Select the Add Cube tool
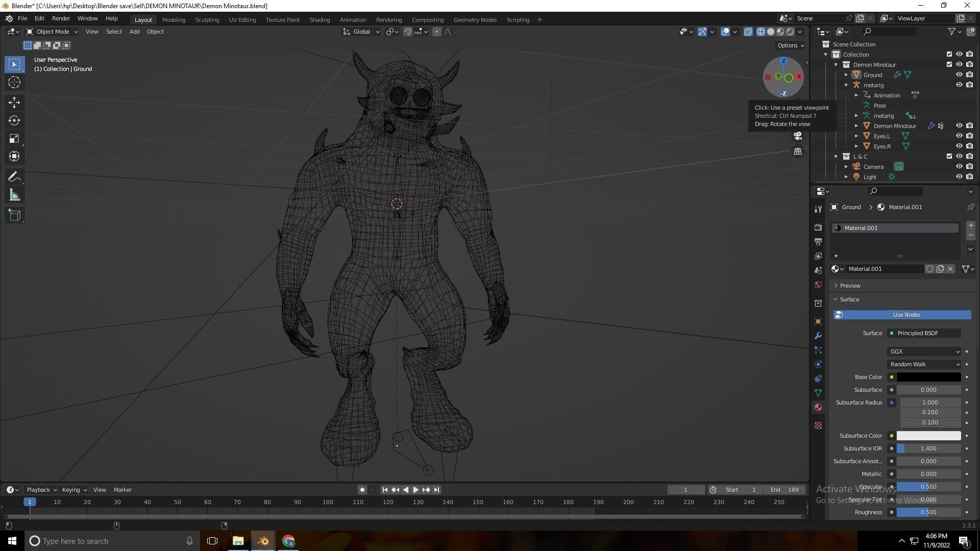The width and height of the screenshot is (980, 551). click(x=14, y=215)
